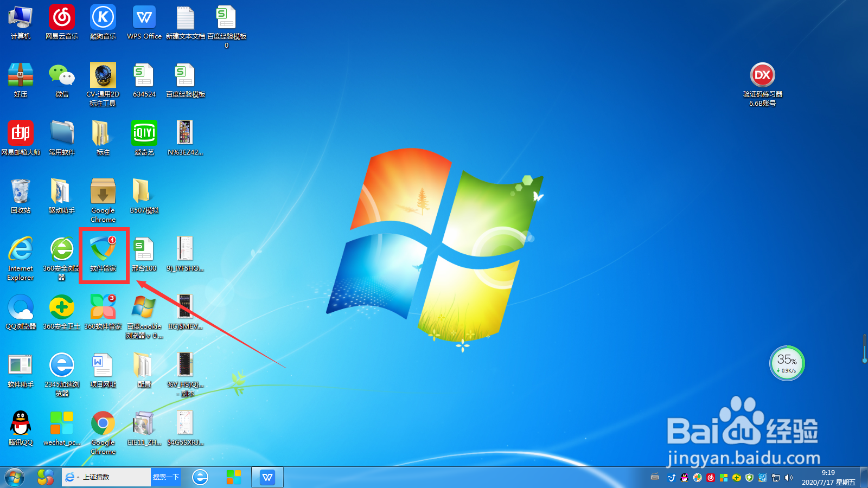Launch Google Chrome browser round icon
Viewport: 868px width, 488px height.
coord(103,433)
